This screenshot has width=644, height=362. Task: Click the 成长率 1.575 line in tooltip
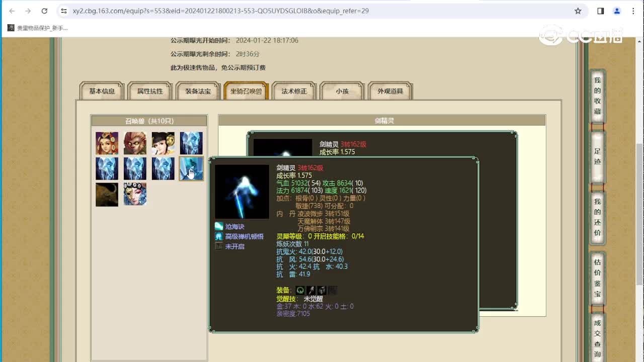294,175
